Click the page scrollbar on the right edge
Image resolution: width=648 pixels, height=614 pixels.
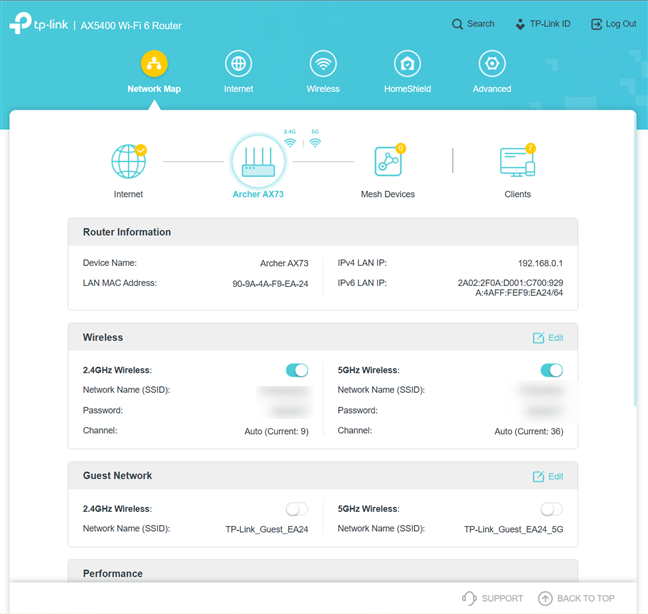point(636,260)
